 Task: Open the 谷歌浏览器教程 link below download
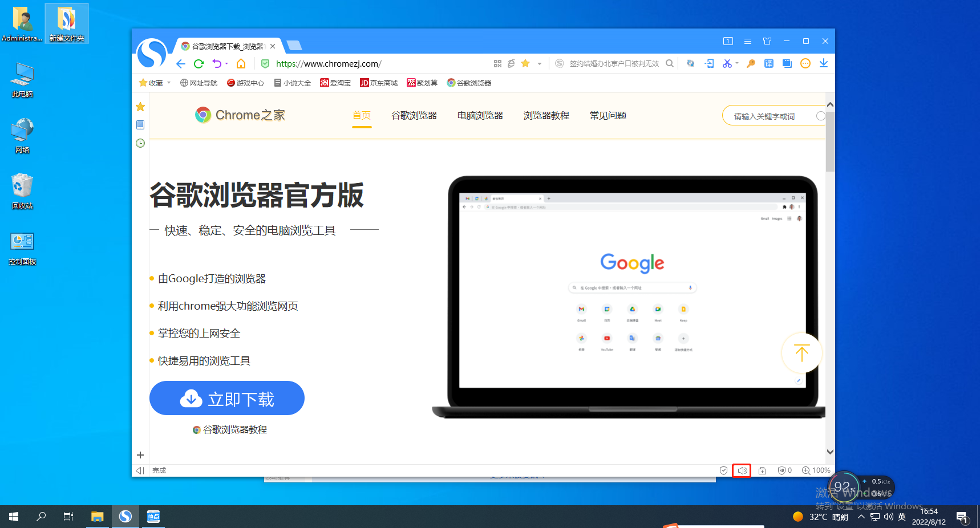pyautogui.click(x=230, y=430)
